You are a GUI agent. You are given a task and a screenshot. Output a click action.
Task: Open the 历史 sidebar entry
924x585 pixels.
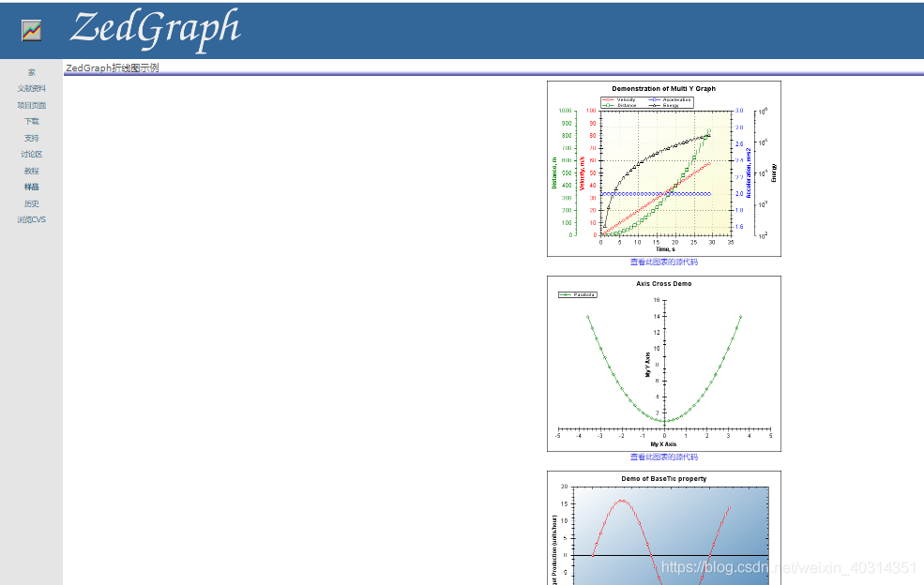coord(31,203)
